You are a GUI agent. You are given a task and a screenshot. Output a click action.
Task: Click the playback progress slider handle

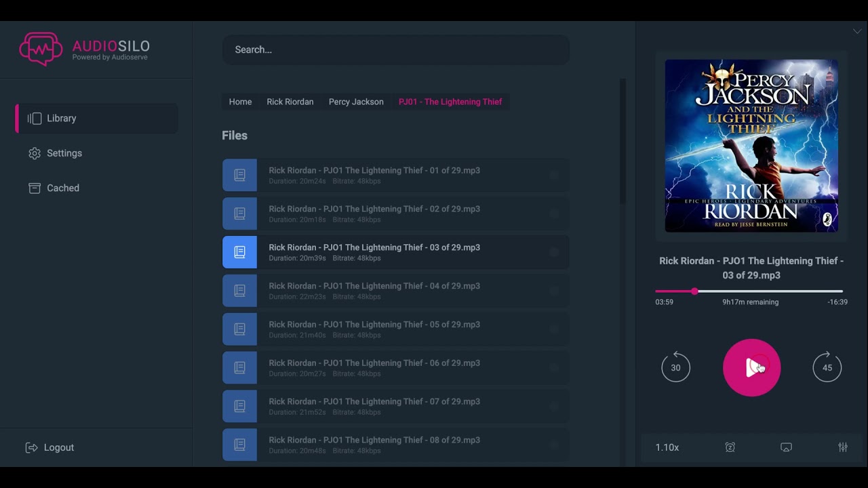[x=694, y=291]
